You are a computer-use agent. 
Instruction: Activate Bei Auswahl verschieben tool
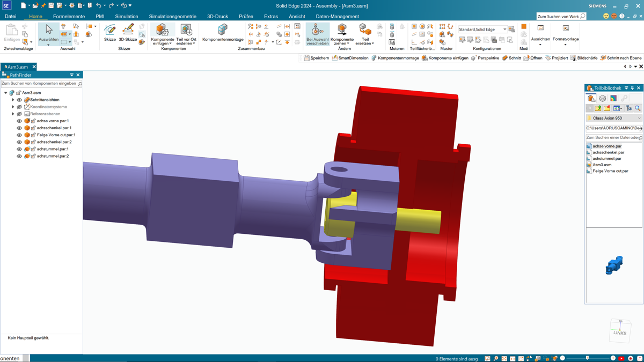coord(317,34)
